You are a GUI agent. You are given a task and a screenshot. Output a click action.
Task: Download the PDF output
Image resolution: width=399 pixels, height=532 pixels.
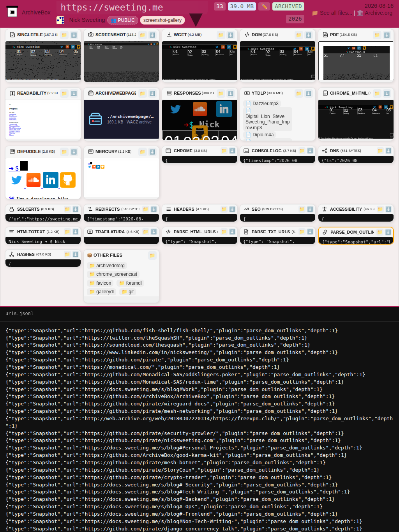(387, 35)
